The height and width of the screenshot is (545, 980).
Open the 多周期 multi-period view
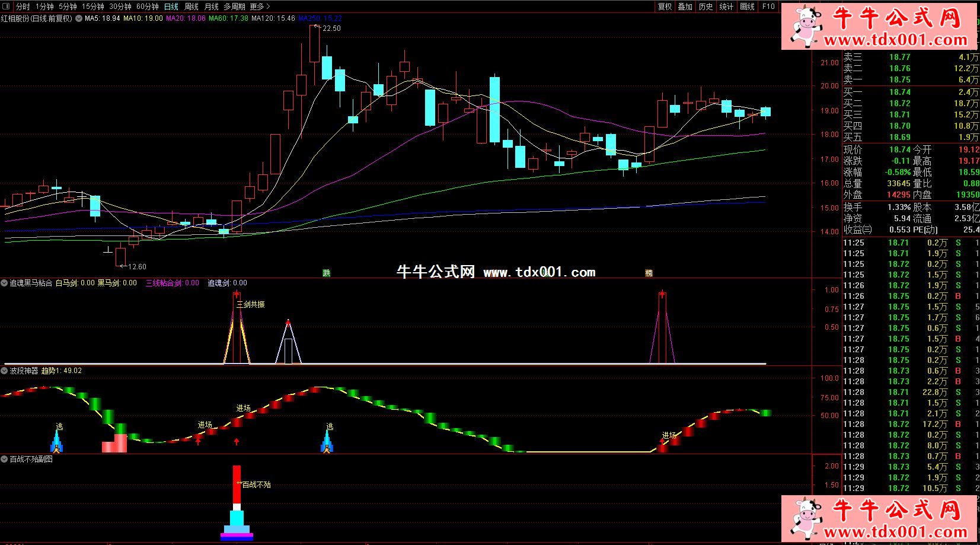(x=234, y=7)
